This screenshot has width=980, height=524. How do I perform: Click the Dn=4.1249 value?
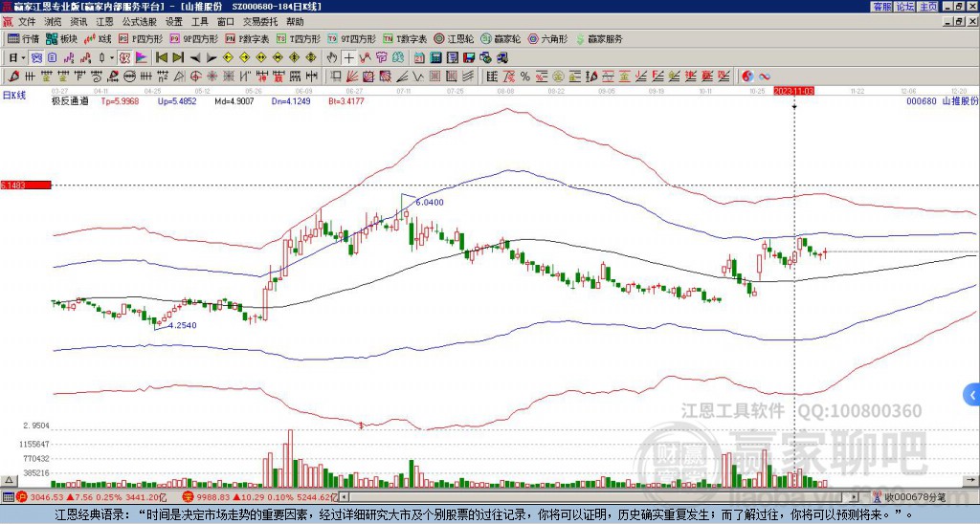coord(290,100)
